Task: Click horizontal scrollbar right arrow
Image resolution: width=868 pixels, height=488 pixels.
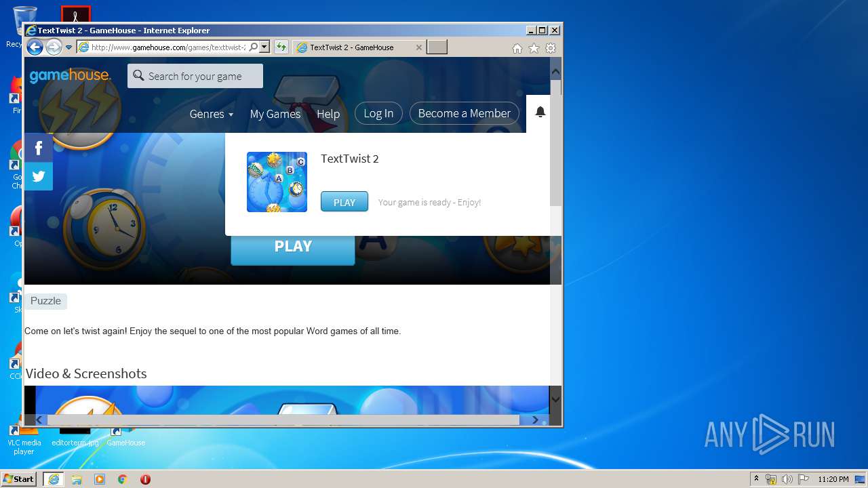Action: point(535,420)
